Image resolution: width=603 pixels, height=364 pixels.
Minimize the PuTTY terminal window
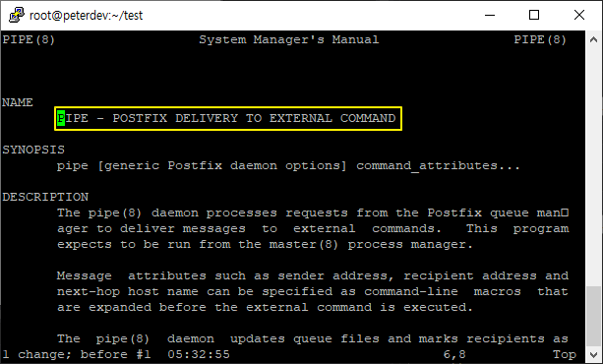click(x=490, y=15)
